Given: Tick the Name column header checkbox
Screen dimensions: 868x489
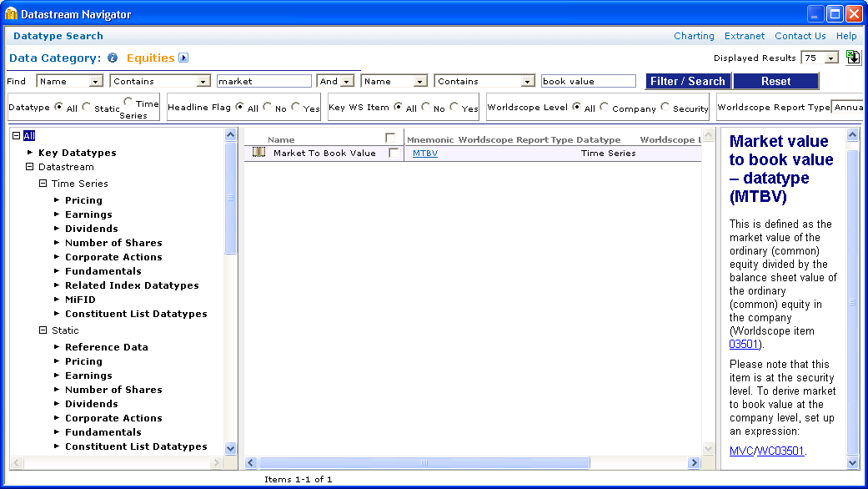Looking at the screenshot, I should 390,138.
